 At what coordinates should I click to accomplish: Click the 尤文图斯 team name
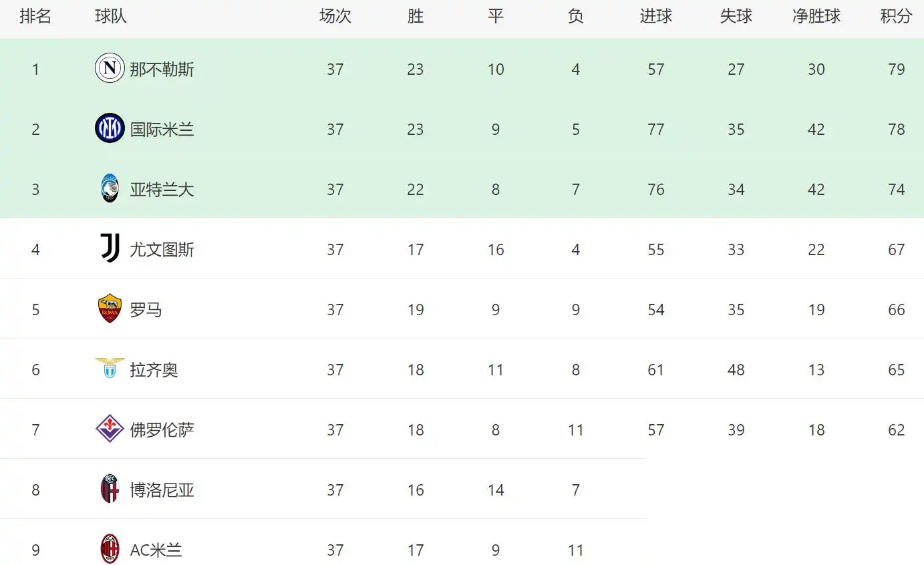[162, 250]
